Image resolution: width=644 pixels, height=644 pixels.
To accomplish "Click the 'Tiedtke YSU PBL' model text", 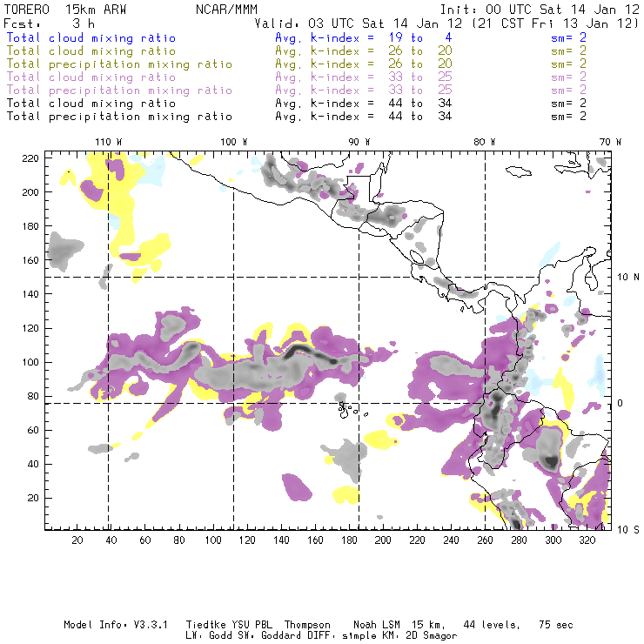I will (x=229, y=625).
